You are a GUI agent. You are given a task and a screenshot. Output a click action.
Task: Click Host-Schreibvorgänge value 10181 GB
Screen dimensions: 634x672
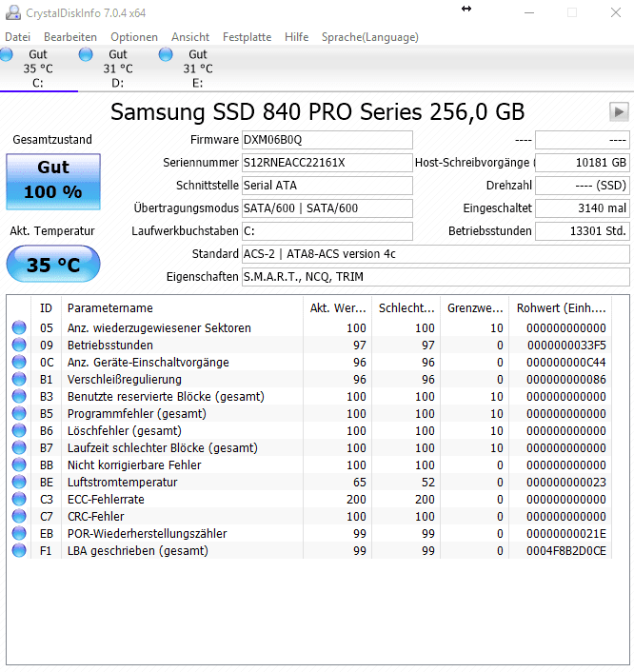[583, 163]
